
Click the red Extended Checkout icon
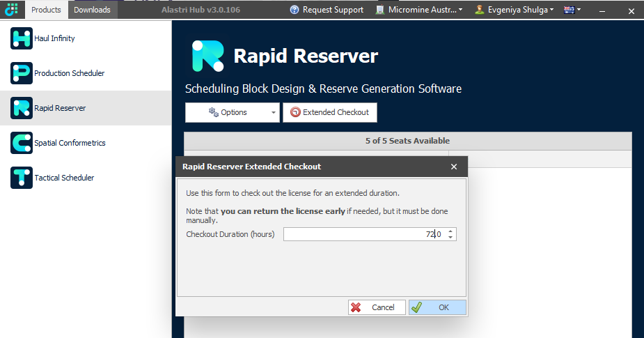[x=295, y=112]
